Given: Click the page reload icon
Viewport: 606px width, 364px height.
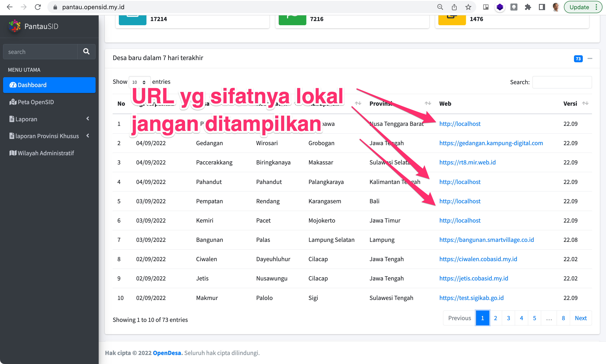Looking at the screenshot, I should [38, 7].
